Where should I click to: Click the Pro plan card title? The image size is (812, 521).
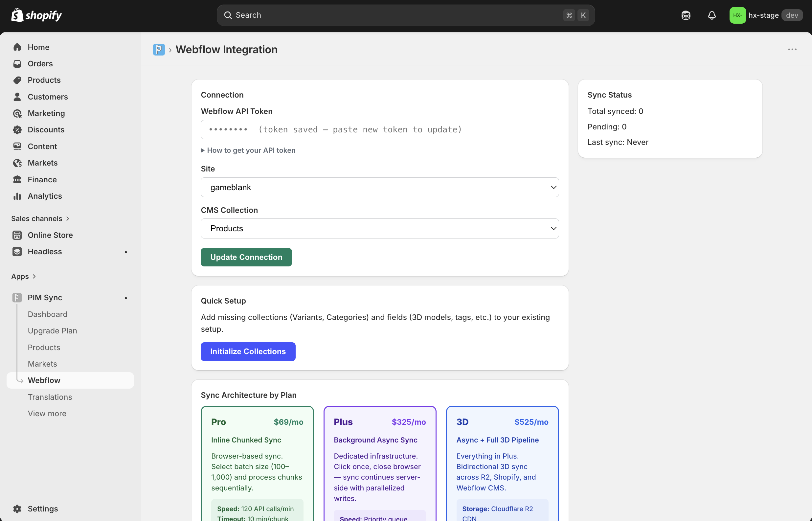(x=218, y=422)
